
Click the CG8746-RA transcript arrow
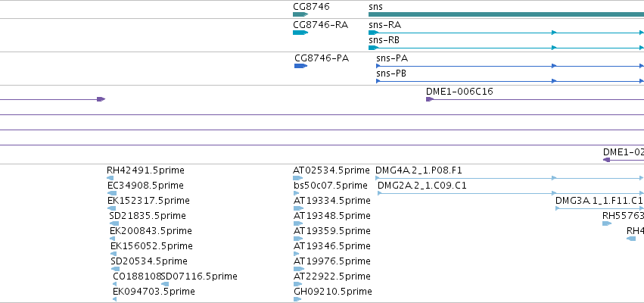click(300, 33)
